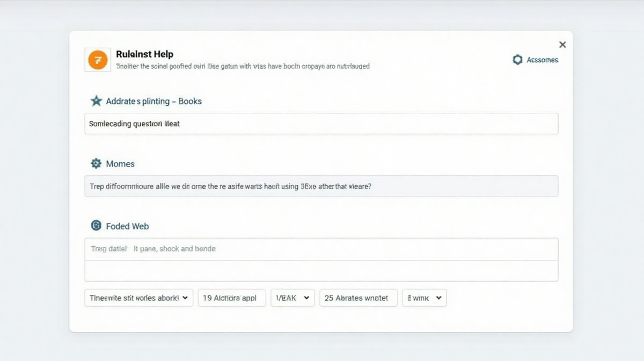Click the circular icon beside Foded Web

96,226
